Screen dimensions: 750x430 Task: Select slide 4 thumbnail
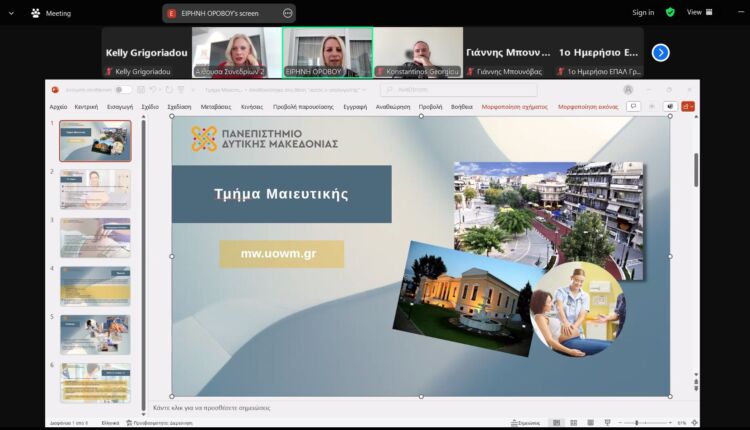point(95,286)
